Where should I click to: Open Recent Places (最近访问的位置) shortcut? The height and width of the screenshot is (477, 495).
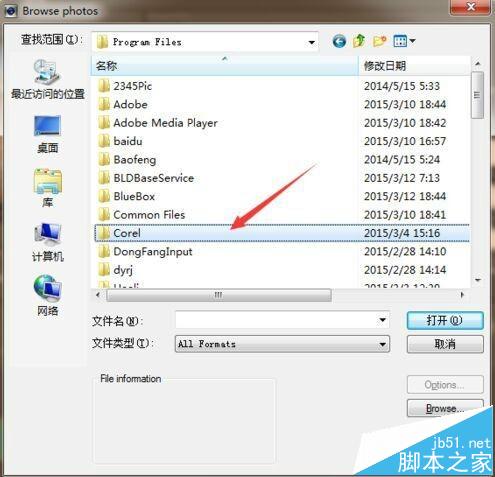(48, 80)
